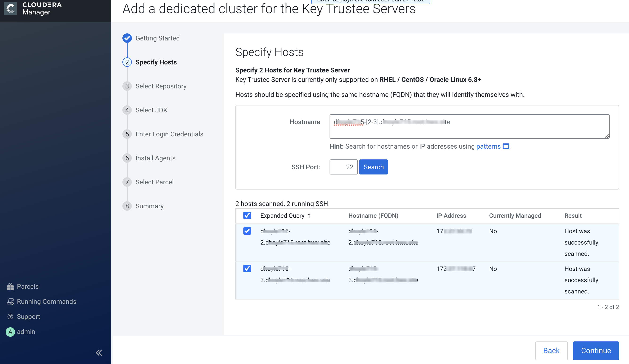Click '2 hosts scanned, 2 running SSH.' text
629x364 pixels.
pos(282,204)
